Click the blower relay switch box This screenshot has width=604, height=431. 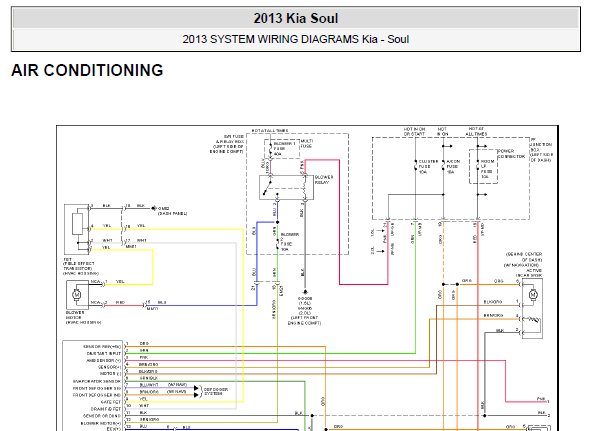pos(286,187)
